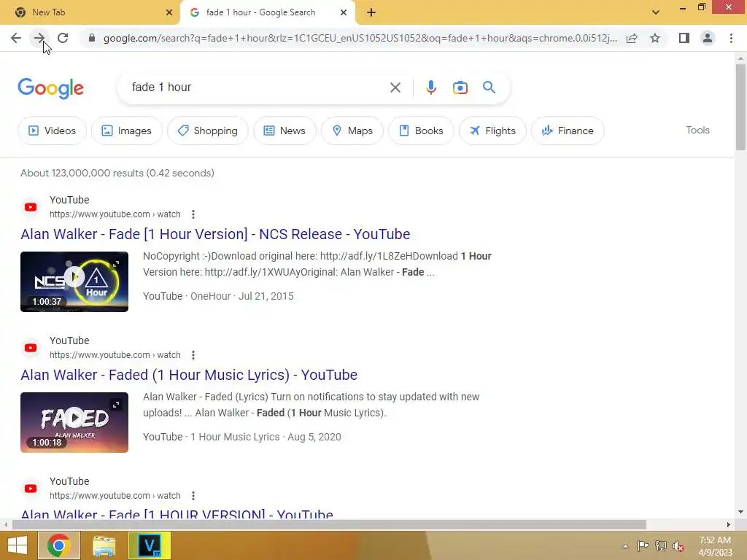Click YouTube favicon of first result

[x=31, y=207]
